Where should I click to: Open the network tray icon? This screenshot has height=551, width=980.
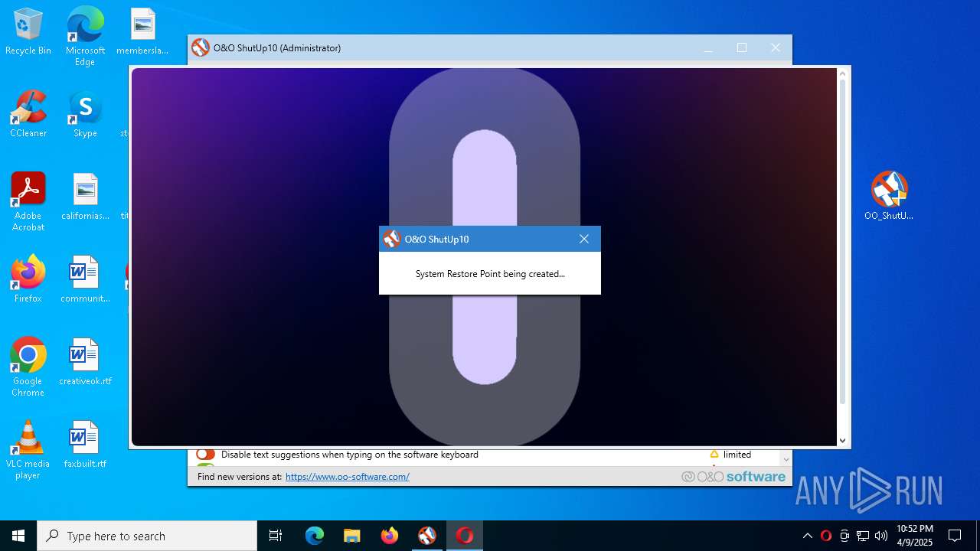863,536
